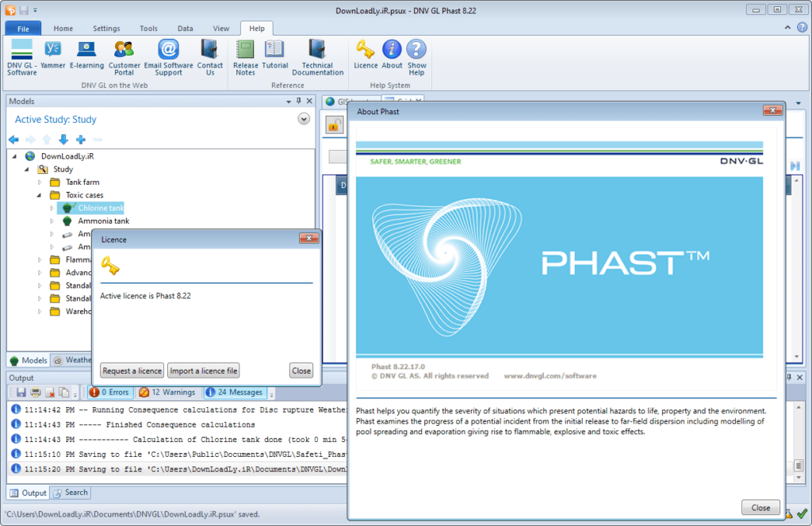The image size is (812, 526).
Task: Click the Ammonia tank model icon
Action: 67,221
